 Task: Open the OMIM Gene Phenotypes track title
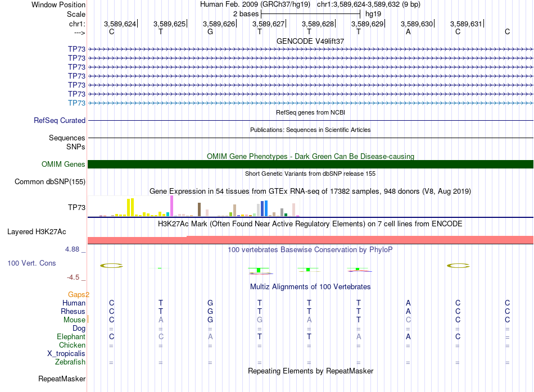(310, 156)
